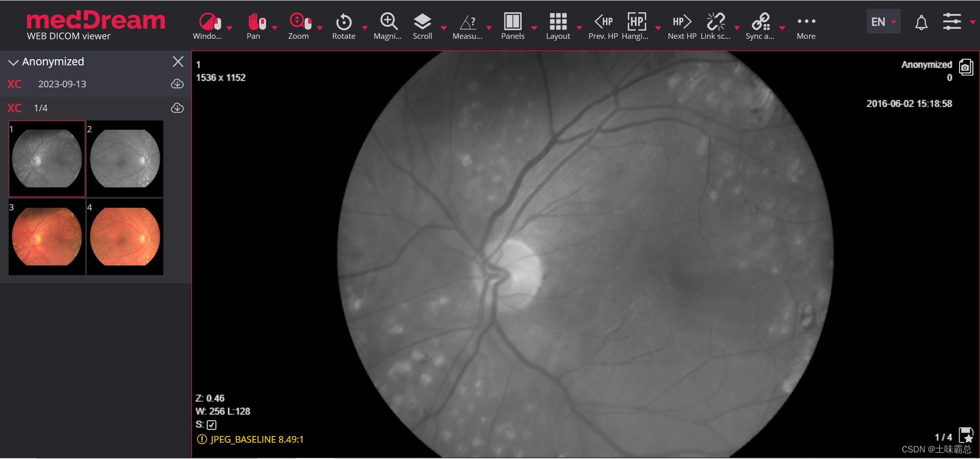Select the Windowing tool

point(207,26)
